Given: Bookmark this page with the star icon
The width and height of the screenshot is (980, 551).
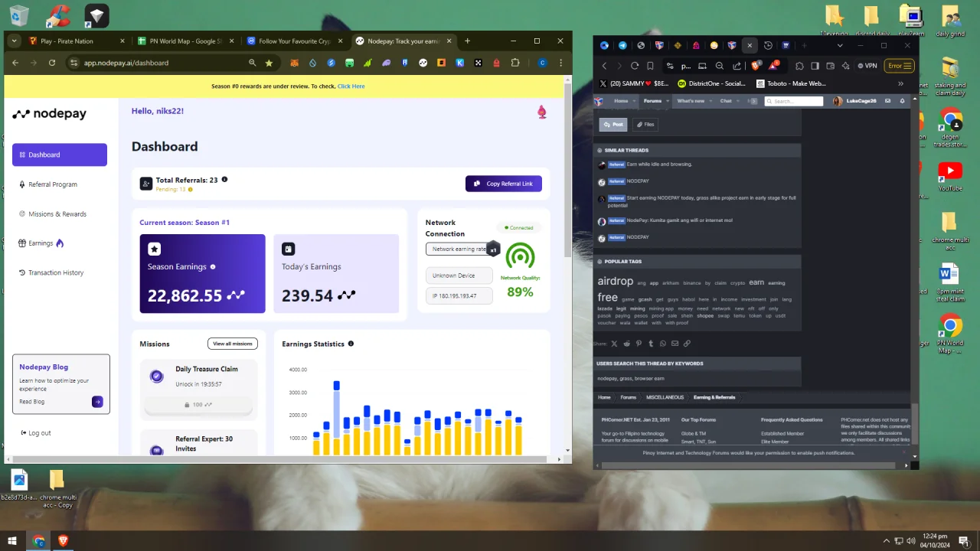Looking at the screenshot, I should click(269, 63).
